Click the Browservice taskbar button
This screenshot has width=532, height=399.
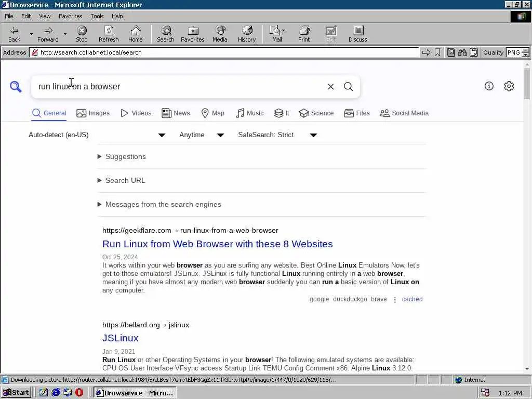[x=135, y=393]
